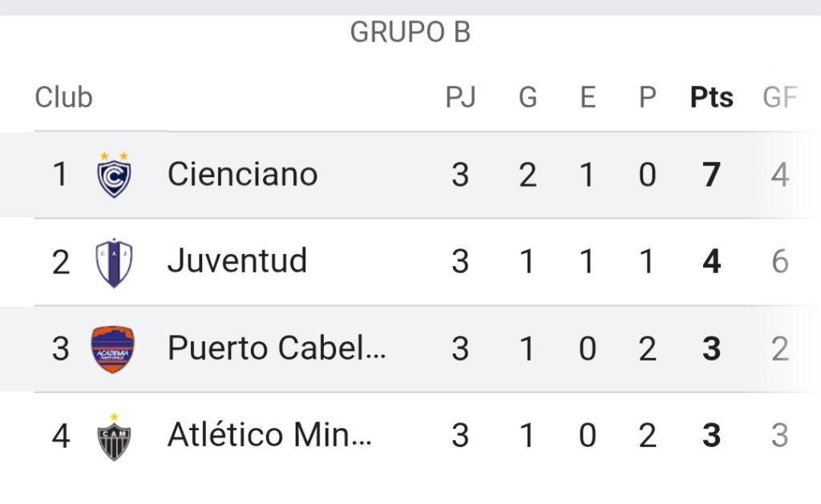Viewport: 821px width, 504px height.
Task: Click the Atlético Mineiro crest icon
Action: point(114,437)
